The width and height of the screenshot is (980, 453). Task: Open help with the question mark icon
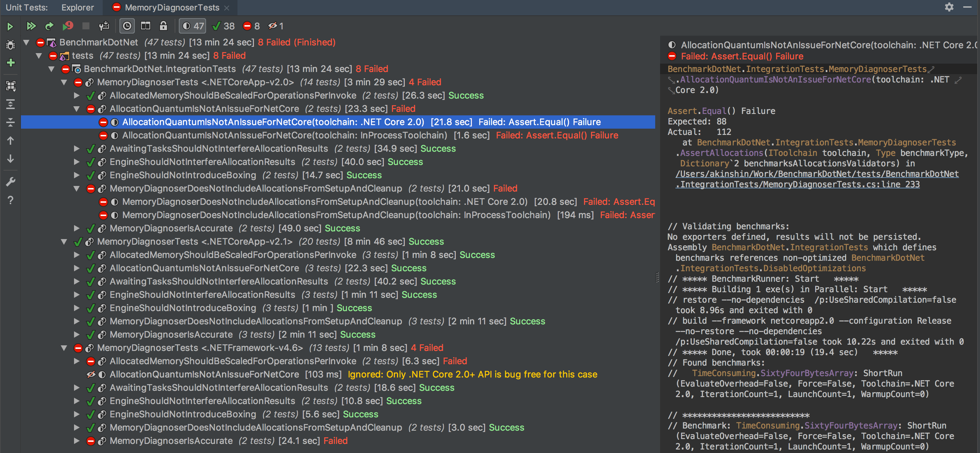(10, 200)
